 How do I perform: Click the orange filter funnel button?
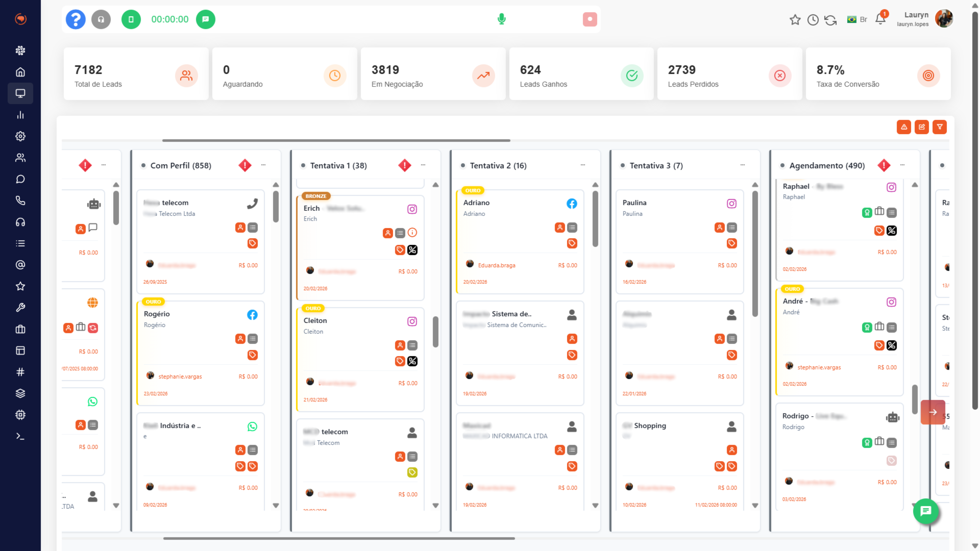point(940,127)
